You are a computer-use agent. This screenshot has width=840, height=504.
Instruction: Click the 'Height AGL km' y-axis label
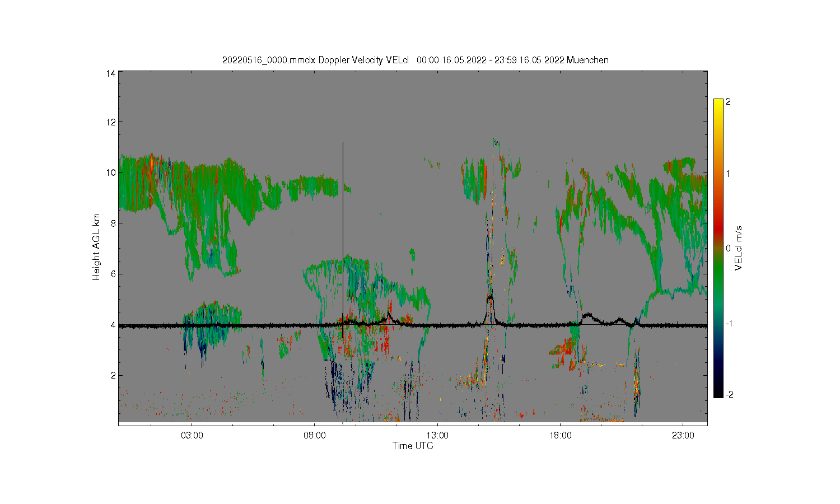(97, 247)
